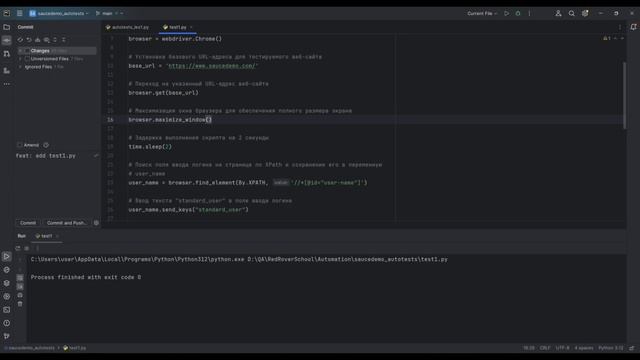640x360 pixels.
Task: Open Problems icon in left strip
Action: pyautogui.click(x=7, y=323)
